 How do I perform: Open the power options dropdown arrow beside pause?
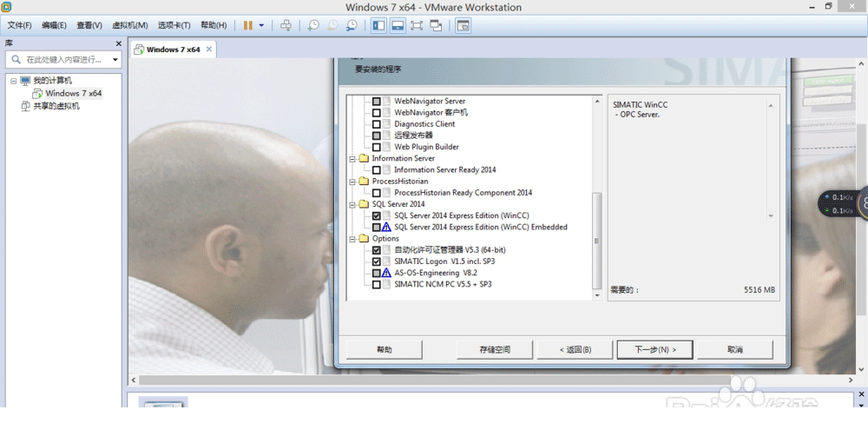pyautogui.click(x=261, y=25)
